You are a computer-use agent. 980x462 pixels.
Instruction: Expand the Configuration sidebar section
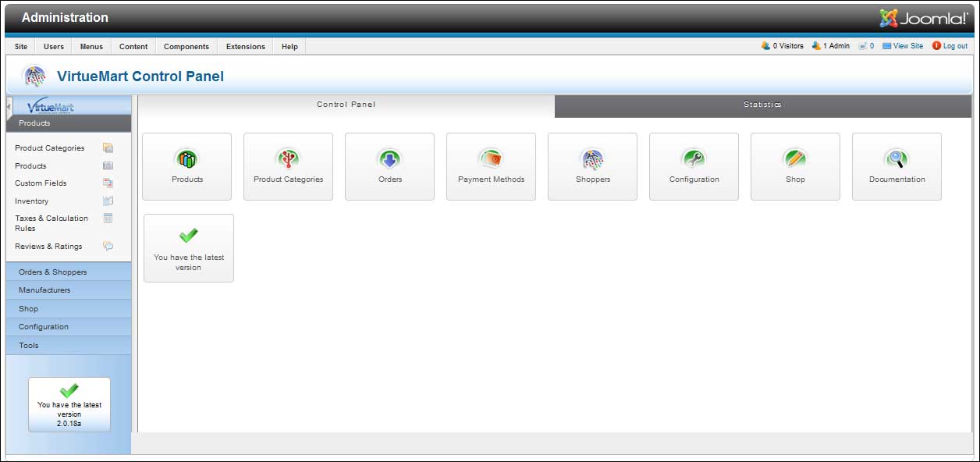click(69, 327)
